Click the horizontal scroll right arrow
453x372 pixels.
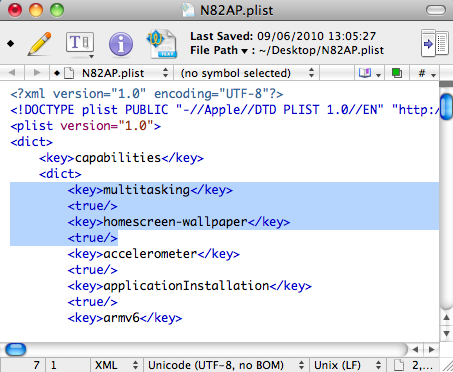tap(431, 349)
